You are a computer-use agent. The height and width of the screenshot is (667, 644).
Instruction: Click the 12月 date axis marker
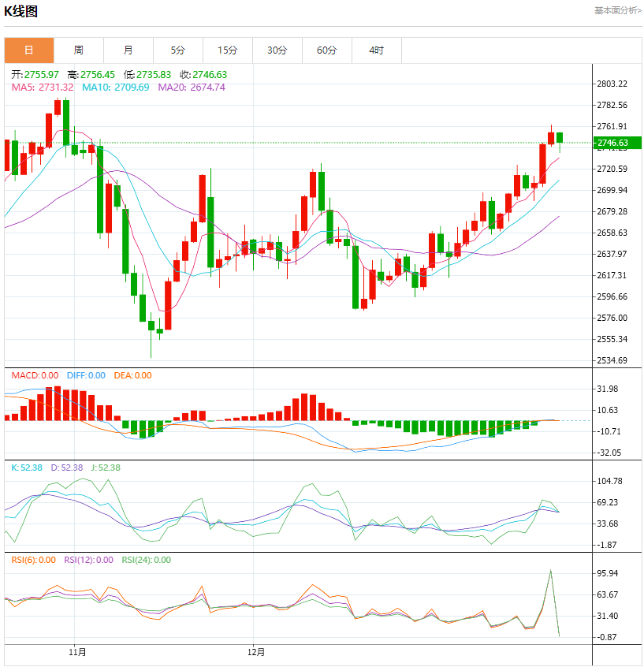pos(256,652)
